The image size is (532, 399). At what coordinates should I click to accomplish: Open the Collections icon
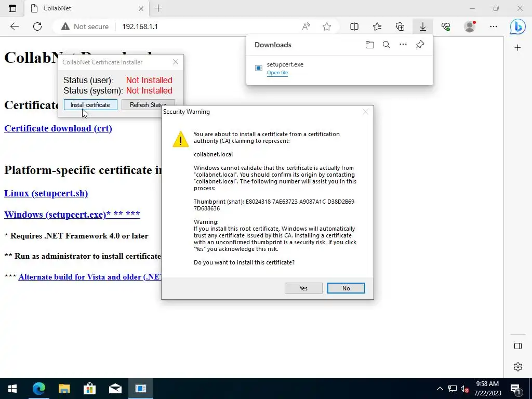pos(400,26)
